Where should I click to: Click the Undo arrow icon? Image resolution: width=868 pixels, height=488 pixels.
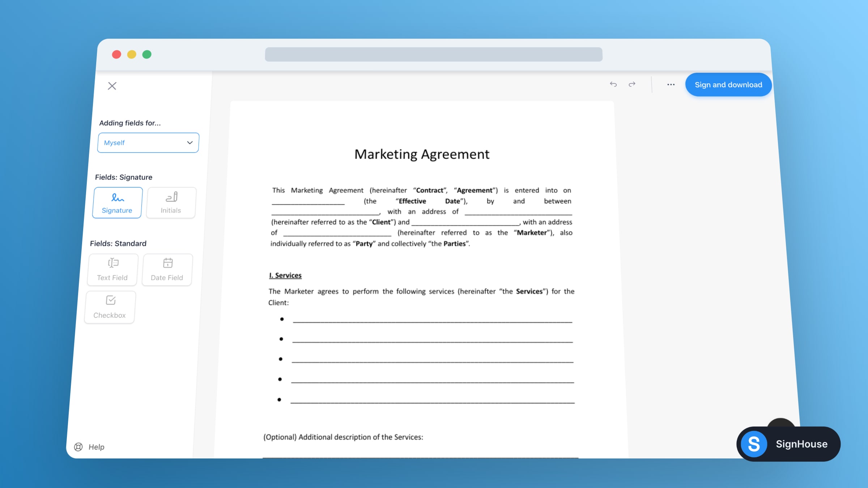613,84
